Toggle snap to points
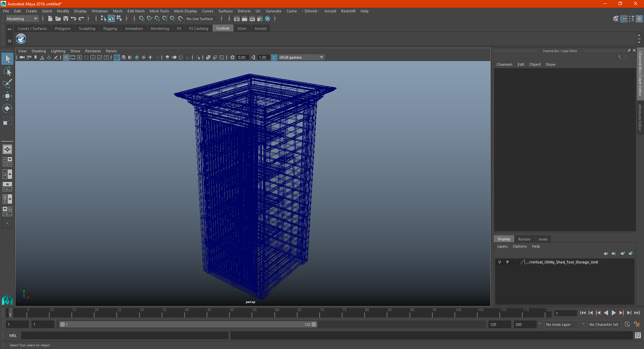The height and width of the screenshot is (349, 644). click(157, 19)
